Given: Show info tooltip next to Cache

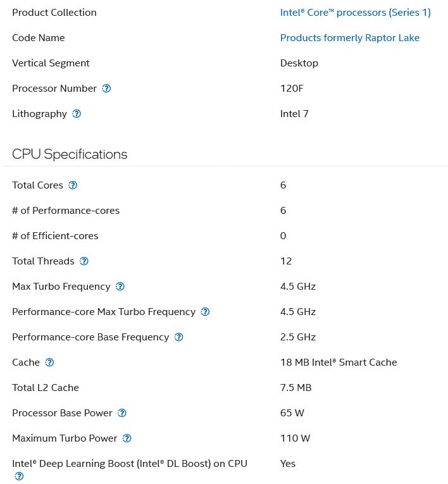Looking at the screenshot, I should click(49, 363).
